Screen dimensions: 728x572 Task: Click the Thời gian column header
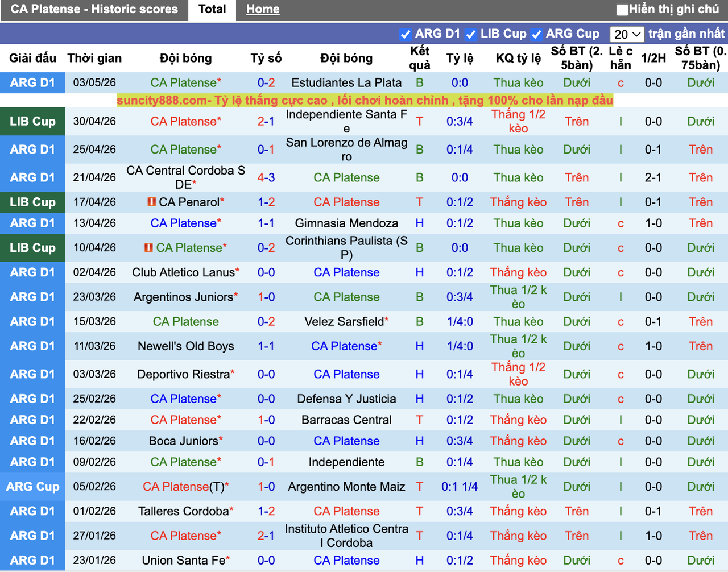[x=94, y=58]
